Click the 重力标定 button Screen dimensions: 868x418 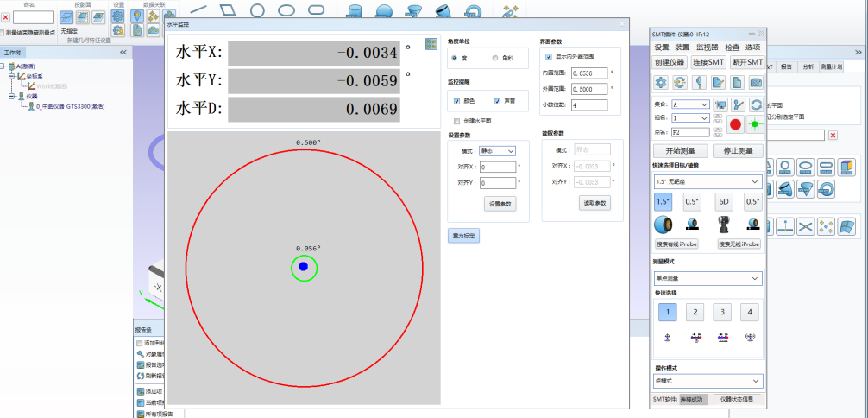coord(463,235)
